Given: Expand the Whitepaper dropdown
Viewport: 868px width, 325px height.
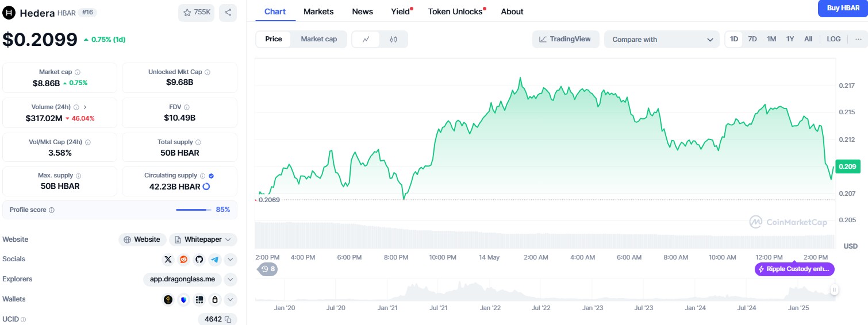Looking at the screenshot, I should (x=203, y=239).
